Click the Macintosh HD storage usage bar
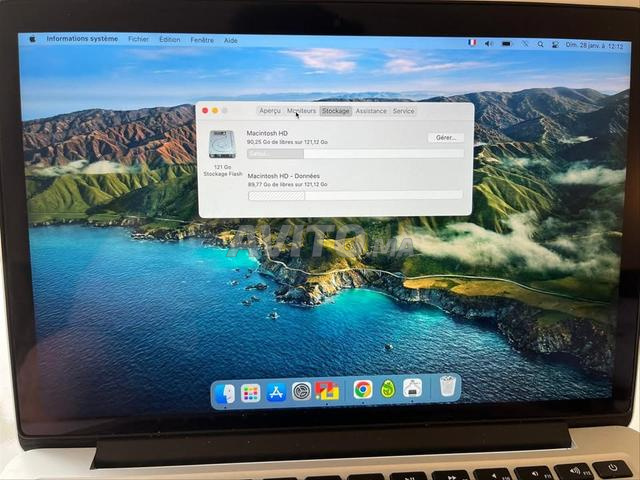640x480 pixels. tap(355, 153)
